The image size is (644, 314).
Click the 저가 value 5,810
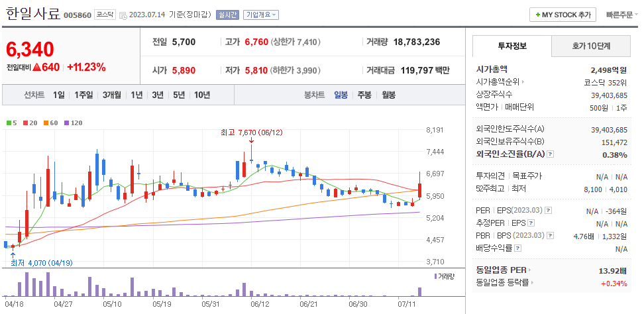(x=256, y=70)
